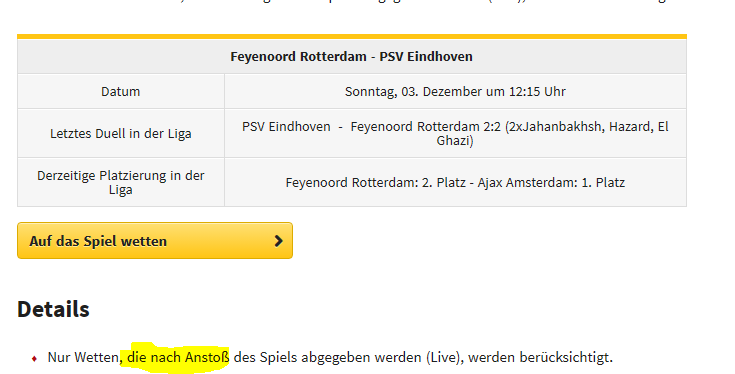Viewport: 735px width, 374px height.
Task: Select the 'Feyenoord Rotterdam - PSV Eindhoven' table header
Action: (352, 57)
